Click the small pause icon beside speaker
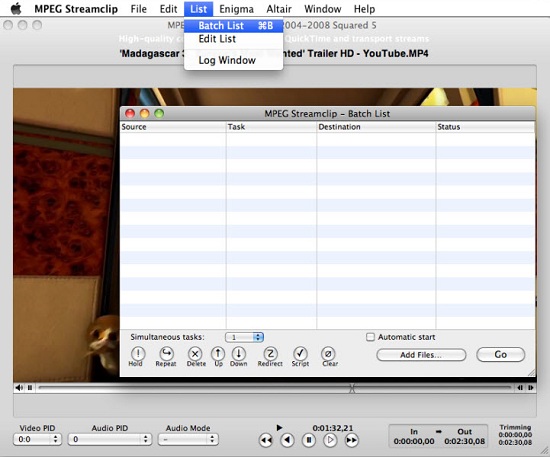Screen dimensions: 550x457 point(30,388)
